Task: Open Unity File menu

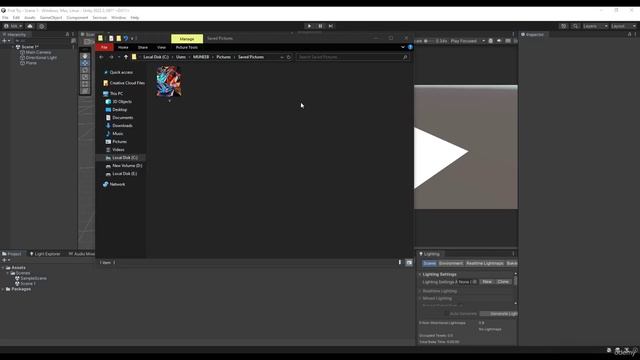Action: point(5,18)
